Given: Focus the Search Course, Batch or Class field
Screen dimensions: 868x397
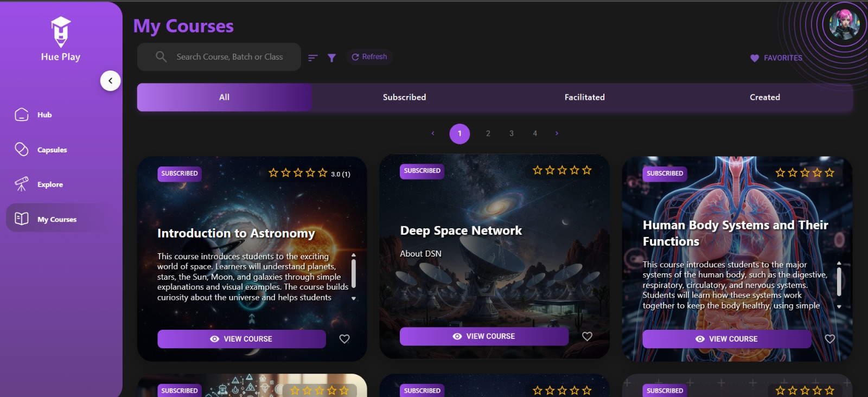Looking at the screenshot, I should [219, 57].
